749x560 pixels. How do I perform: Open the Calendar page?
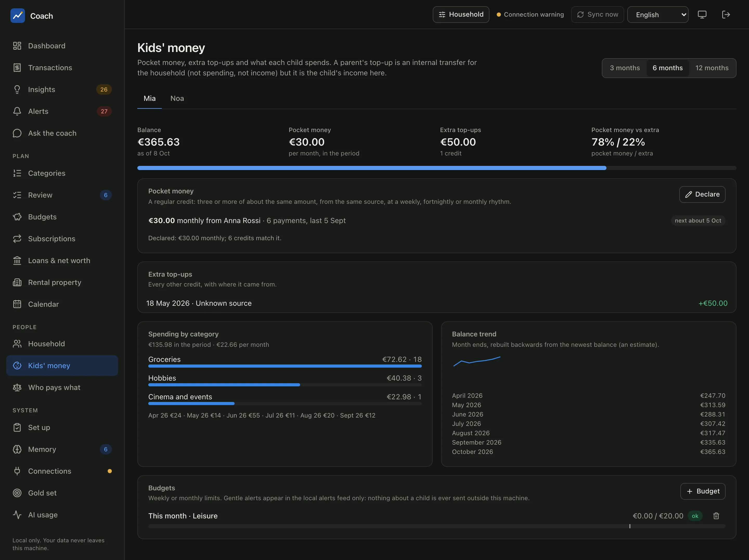click(62, 304)
